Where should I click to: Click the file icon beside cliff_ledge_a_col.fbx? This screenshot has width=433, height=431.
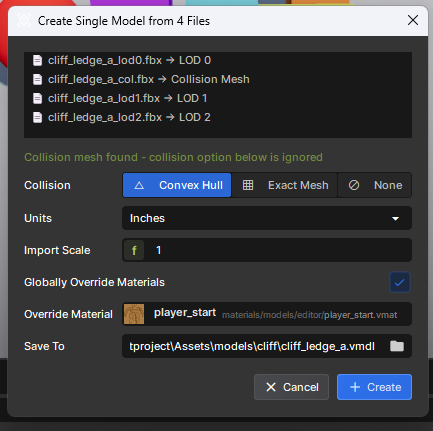[37, 79]
